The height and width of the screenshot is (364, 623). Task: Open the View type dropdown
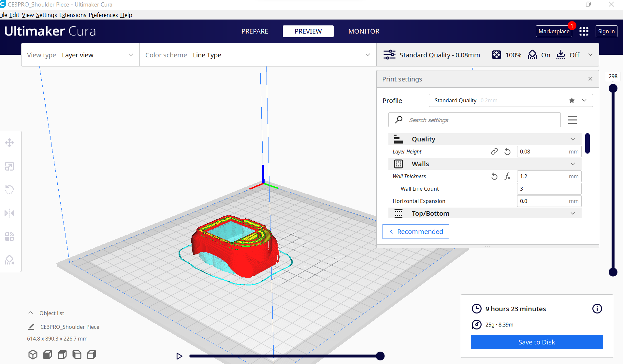80,55
